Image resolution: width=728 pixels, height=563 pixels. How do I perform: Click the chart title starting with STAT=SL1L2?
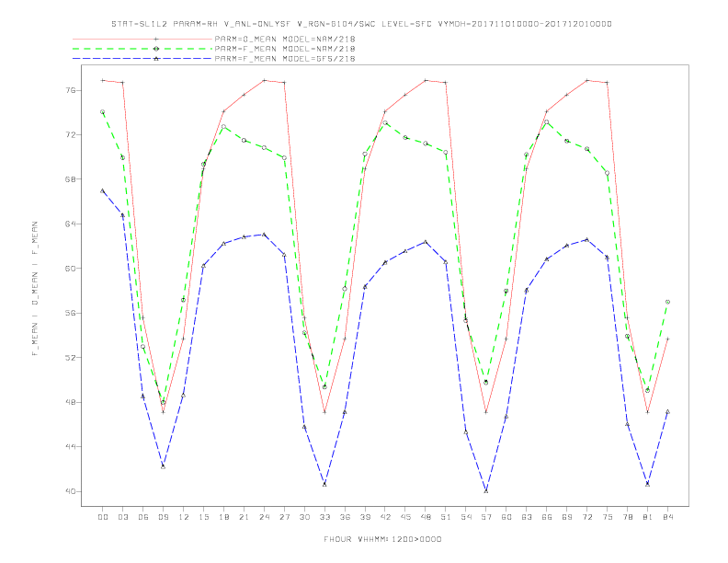pyautogui.click(x=361, y=24)
